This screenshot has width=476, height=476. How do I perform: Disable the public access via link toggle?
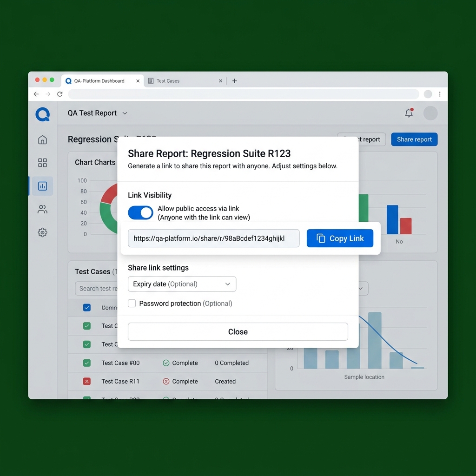pyautogui.click(x=140, y=212)
